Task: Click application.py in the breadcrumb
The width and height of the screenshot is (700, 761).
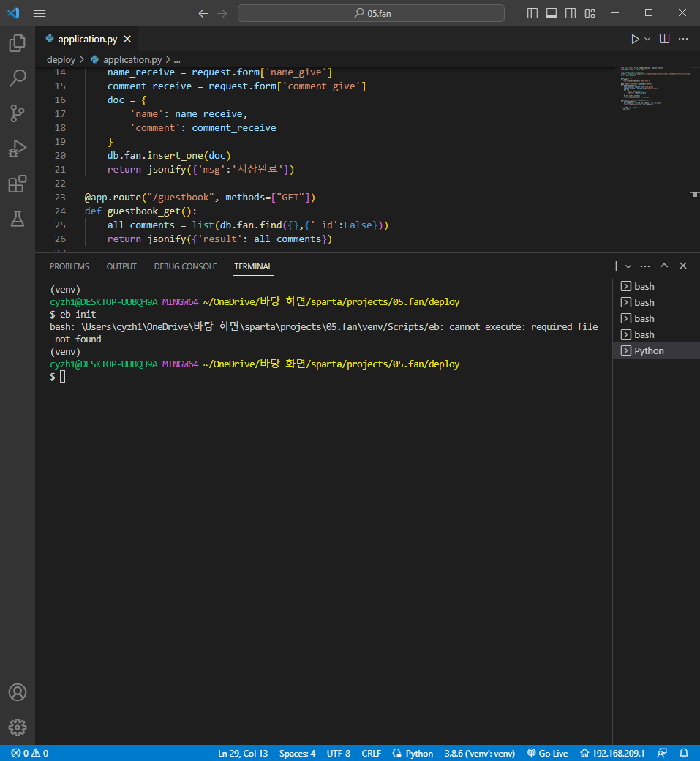Action: click(132, 59)
